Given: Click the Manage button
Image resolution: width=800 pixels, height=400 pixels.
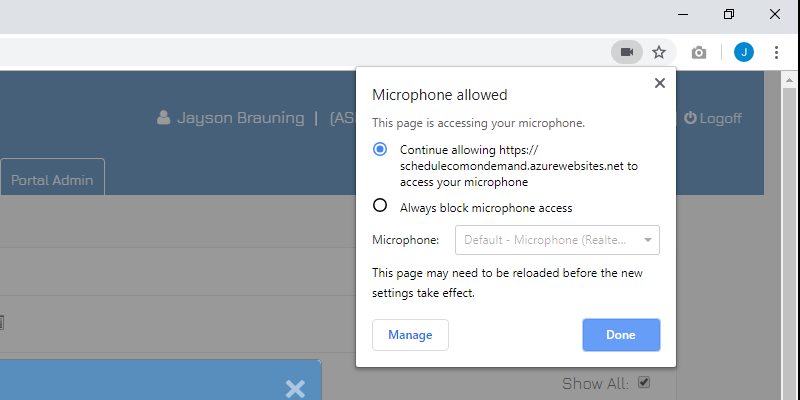Looking at the screenshot, I should (x=410, y=335).
